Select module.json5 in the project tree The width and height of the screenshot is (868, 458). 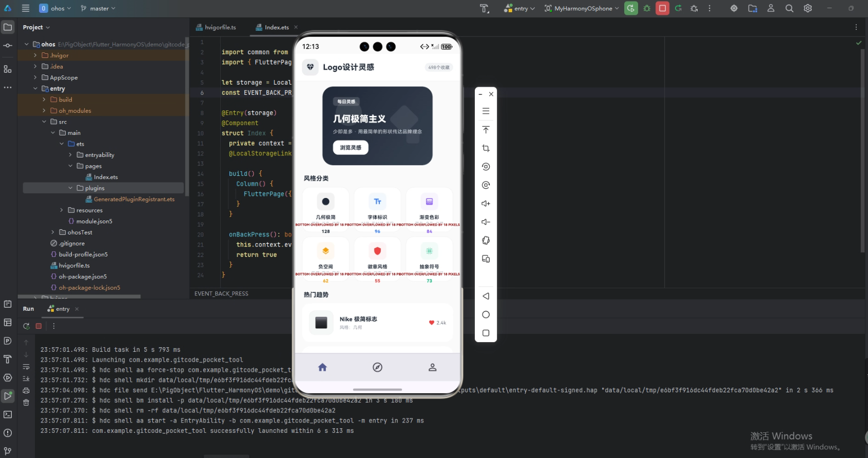[x=90, y=221]
